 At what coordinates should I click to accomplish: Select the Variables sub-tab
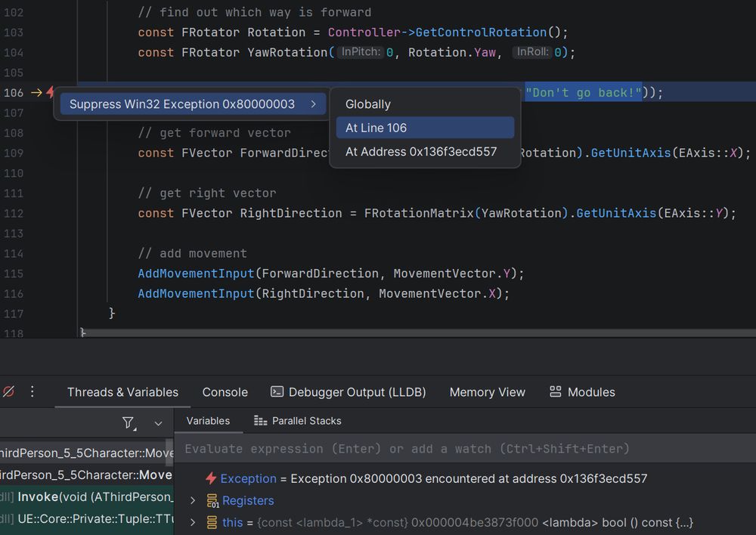click(209, 421)
